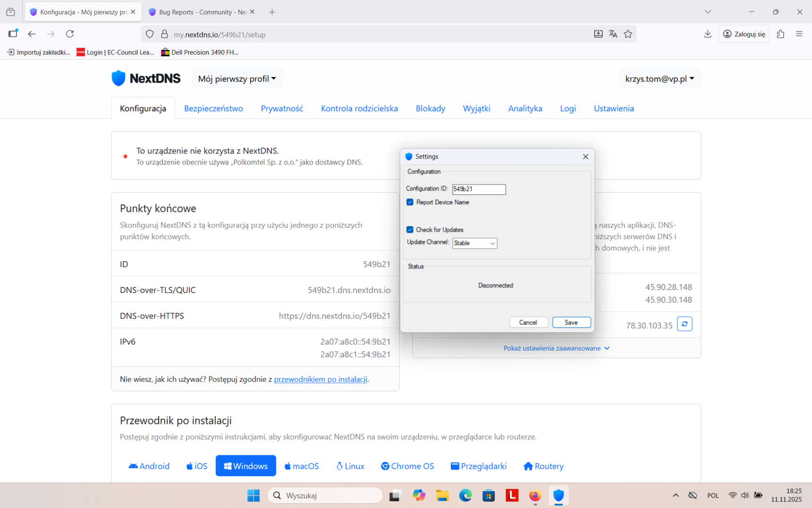Screen dimensions: 812x508
Task: Expand Pokaż ustawienia zaawansowane
Action: point(556,348)
